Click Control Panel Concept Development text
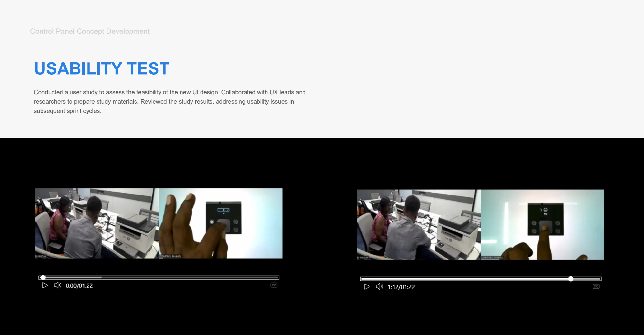 pyautogui.click(x=90, y=31)
